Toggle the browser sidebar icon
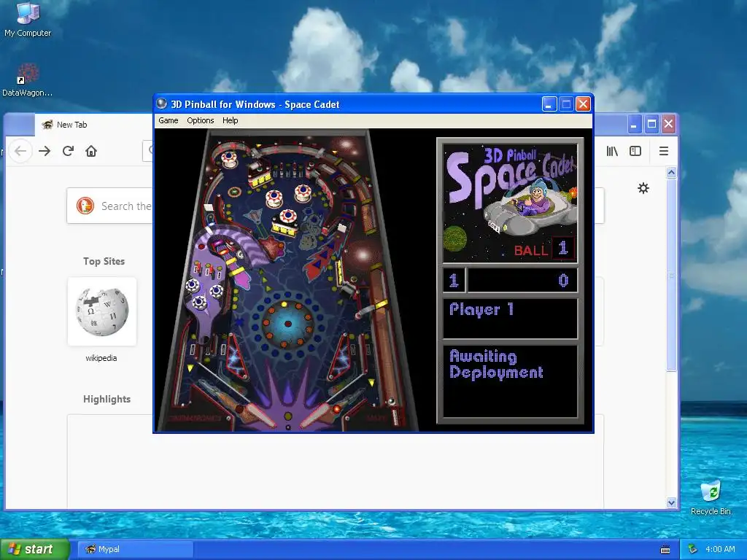 point(635,151)
